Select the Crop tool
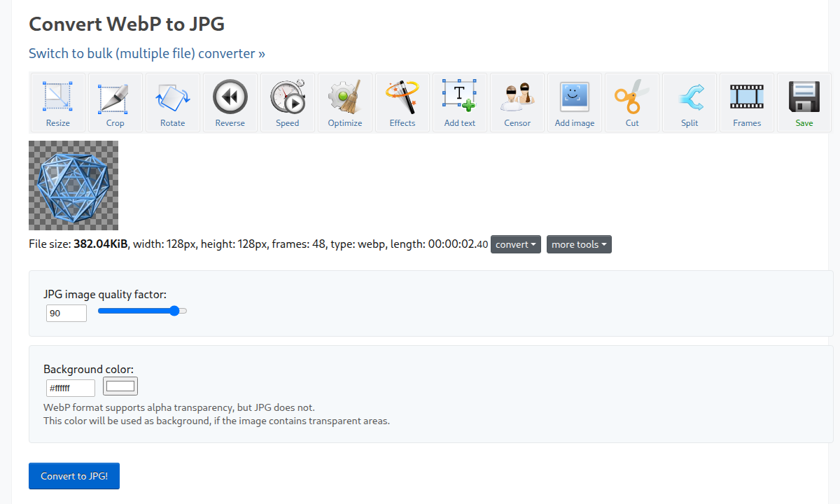This screenshot has width=840, height=504. (115, 103)
